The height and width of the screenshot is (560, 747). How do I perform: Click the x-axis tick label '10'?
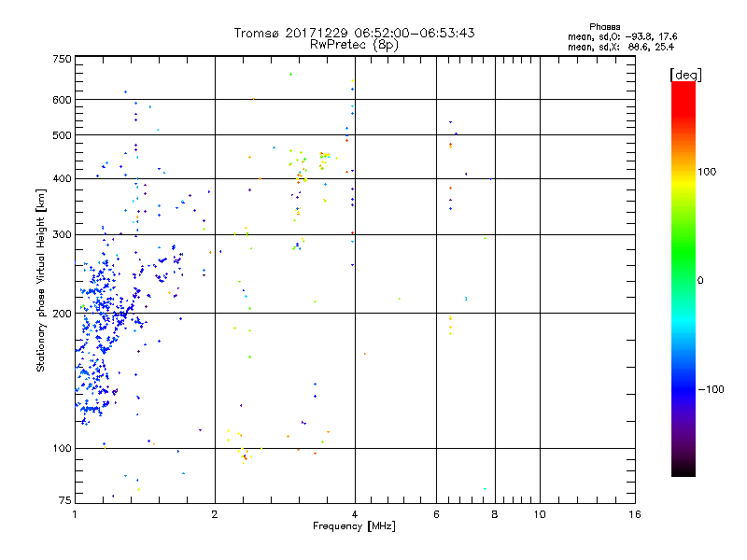(540, 514)
